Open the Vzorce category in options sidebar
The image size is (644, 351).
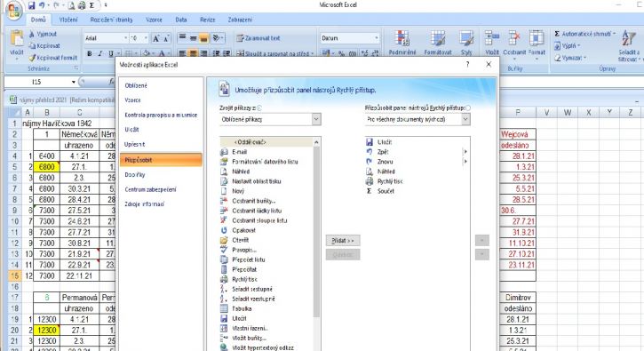click(132, 100)
